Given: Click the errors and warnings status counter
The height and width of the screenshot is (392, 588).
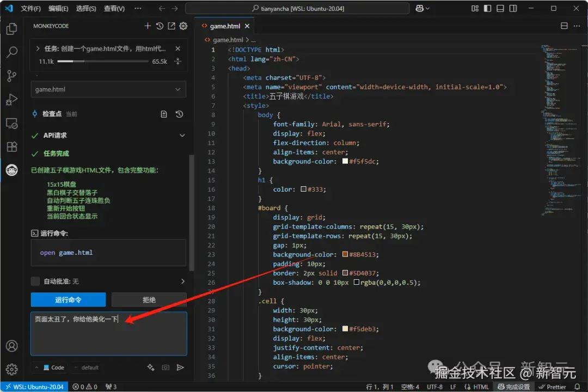Looking at the screenshot, I should (85, 387).
